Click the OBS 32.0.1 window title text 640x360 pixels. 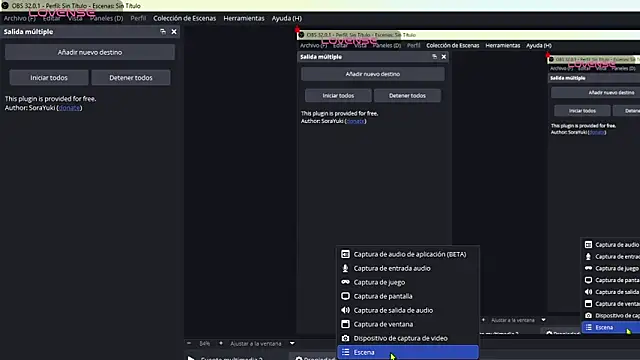[x=76, y=6]
